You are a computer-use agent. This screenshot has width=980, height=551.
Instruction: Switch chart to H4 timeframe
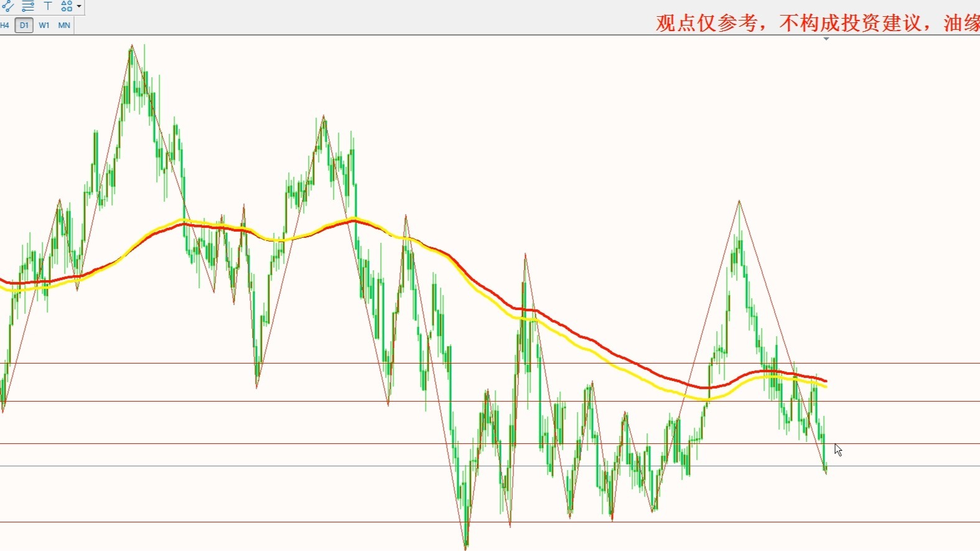click(5, 26)
